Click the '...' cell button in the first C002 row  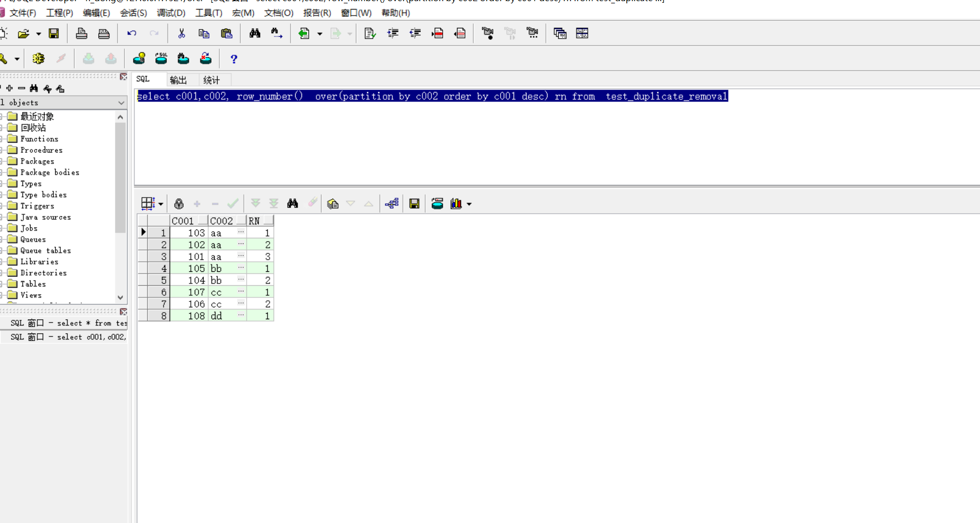pos(241,233)
